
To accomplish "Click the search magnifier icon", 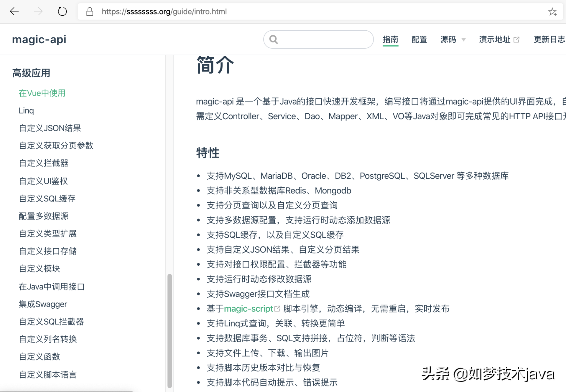I will (274, 39).
